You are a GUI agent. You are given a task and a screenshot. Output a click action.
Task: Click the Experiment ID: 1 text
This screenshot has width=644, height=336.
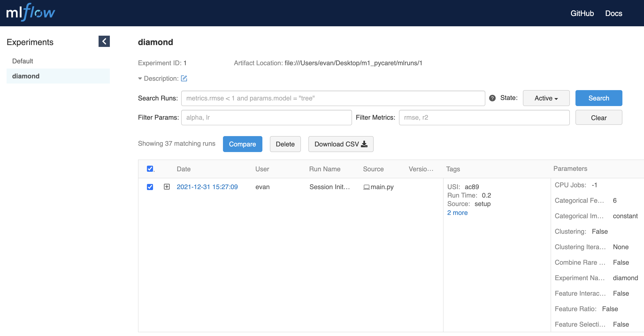(x=162, y=63)
